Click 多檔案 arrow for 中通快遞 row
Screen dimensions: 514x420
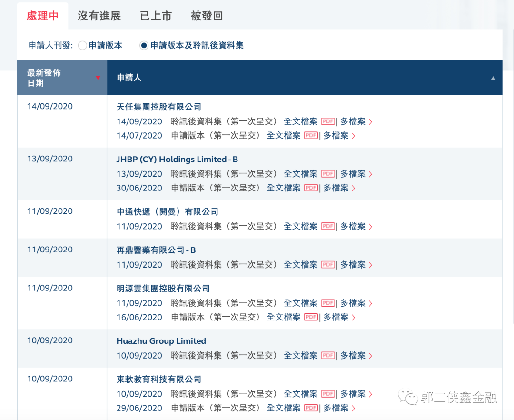pos(370,227)
